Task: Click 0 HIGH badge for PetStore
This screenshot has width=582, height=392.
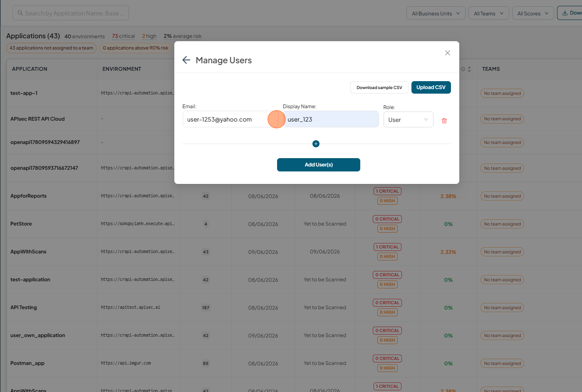Action: coord(387,229)
